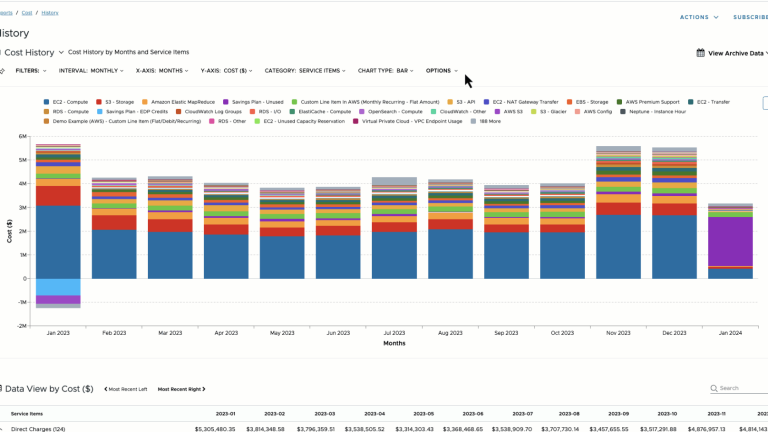Screen dimensions: 768x432
Task: Toggle EBS - Storage legend series
Action: [x=587, y=102]
